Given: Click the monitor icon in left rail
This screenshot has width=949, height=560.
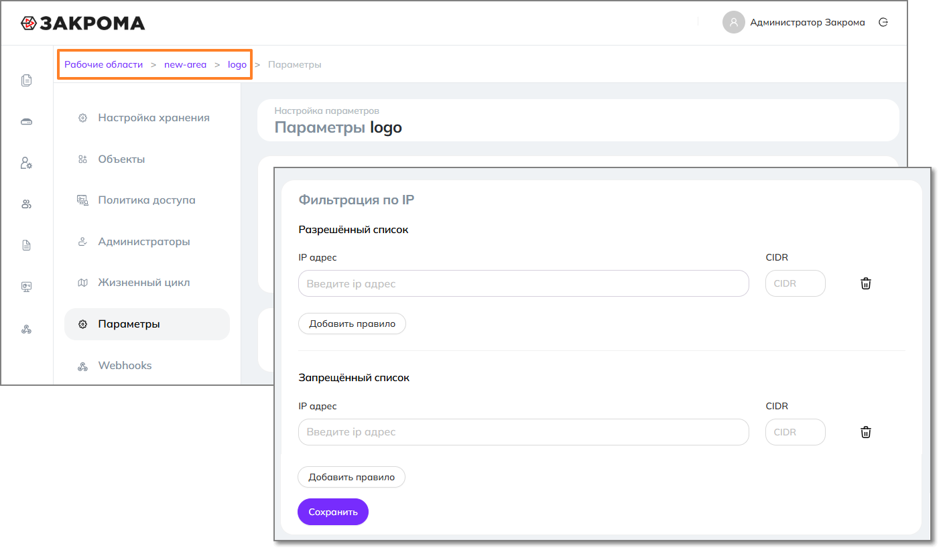Looking at the screenshot, I should pyautogui.click(x=27, y=287).
